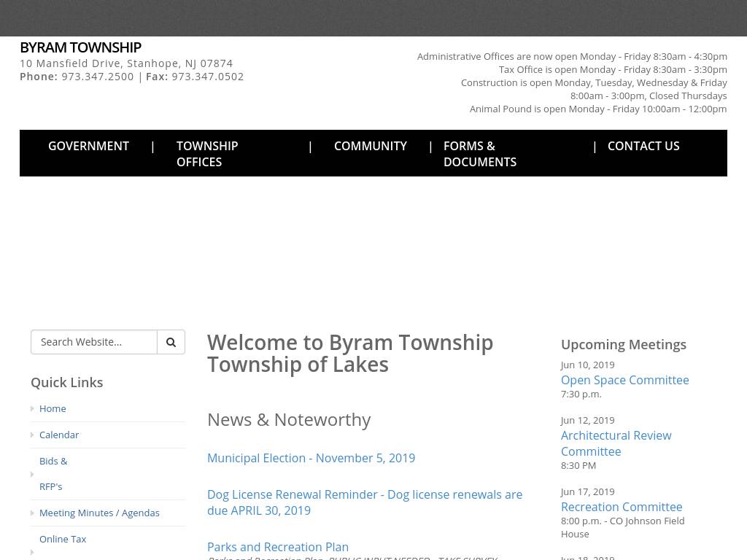
Task: Click the BYRAM TOWNSHIP site title
Action: (80, 47)
